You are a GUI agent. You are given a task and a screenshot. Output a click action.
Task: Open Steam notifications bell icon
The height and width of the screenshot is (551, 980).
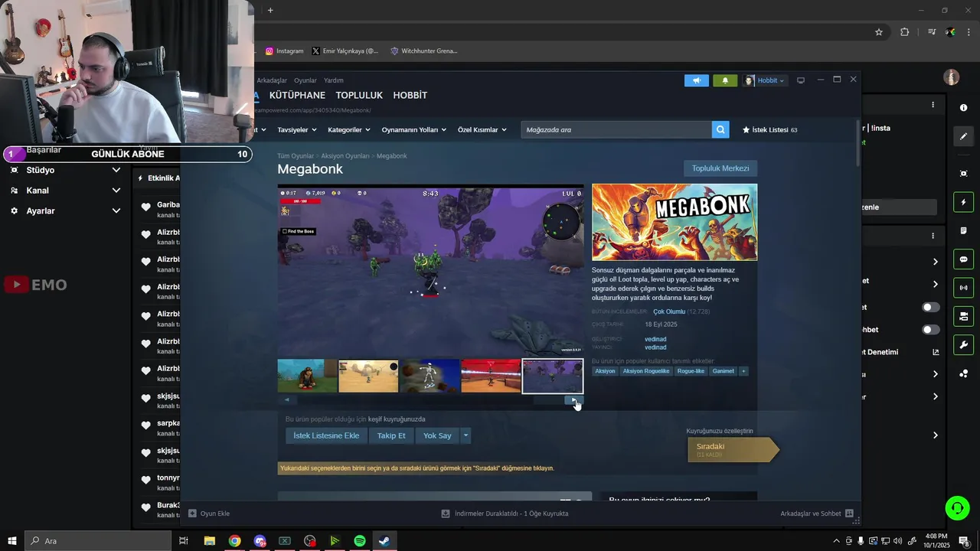725,80
